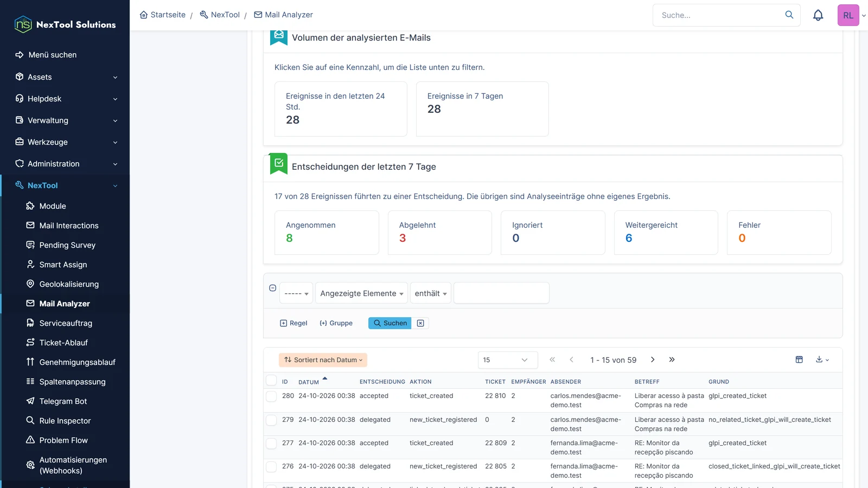Screen dimensions: 868x488
Task: Go to the previous results page arrow
Action: click(x=571, y=359)
